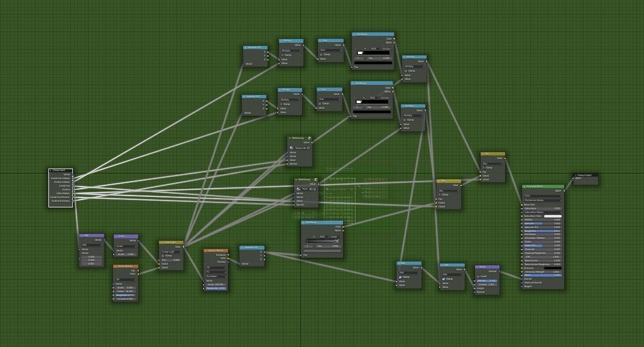
Task: Open GGX distribution dropdown in Principled BSDF
Action: (543, 196)
